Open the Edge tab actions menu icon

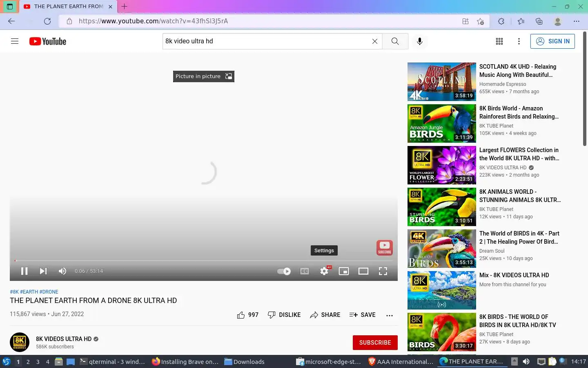tap(10, 7)
